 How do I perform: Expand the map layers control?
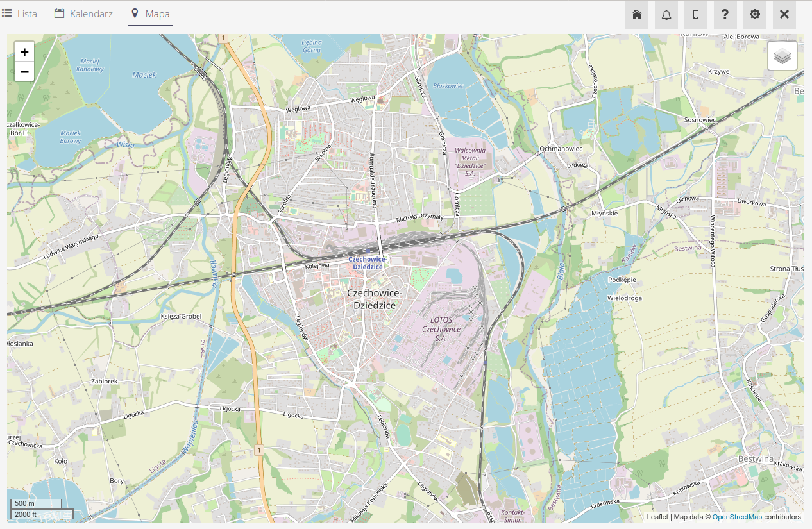(x=782, y=56)
